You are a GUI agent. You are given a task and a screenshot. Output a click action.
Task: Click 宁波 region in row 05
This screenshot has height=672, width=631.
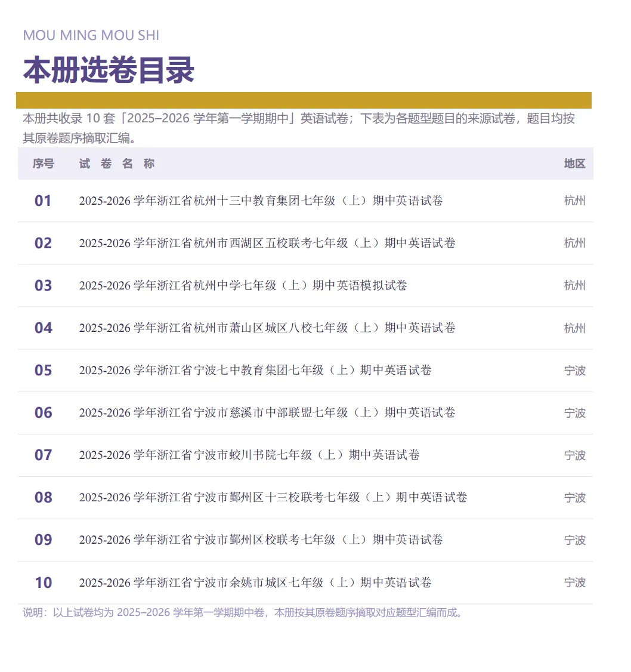click(x=574, y=371)
